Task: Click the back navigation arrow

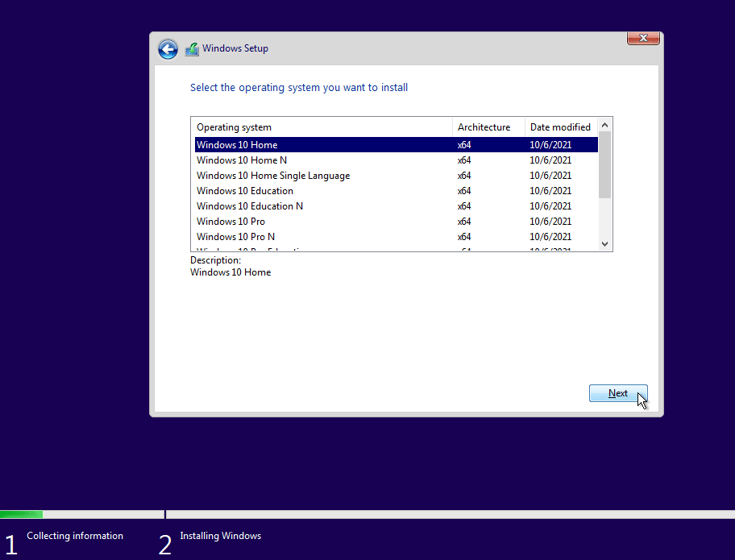Action: (x=168, y=49)
